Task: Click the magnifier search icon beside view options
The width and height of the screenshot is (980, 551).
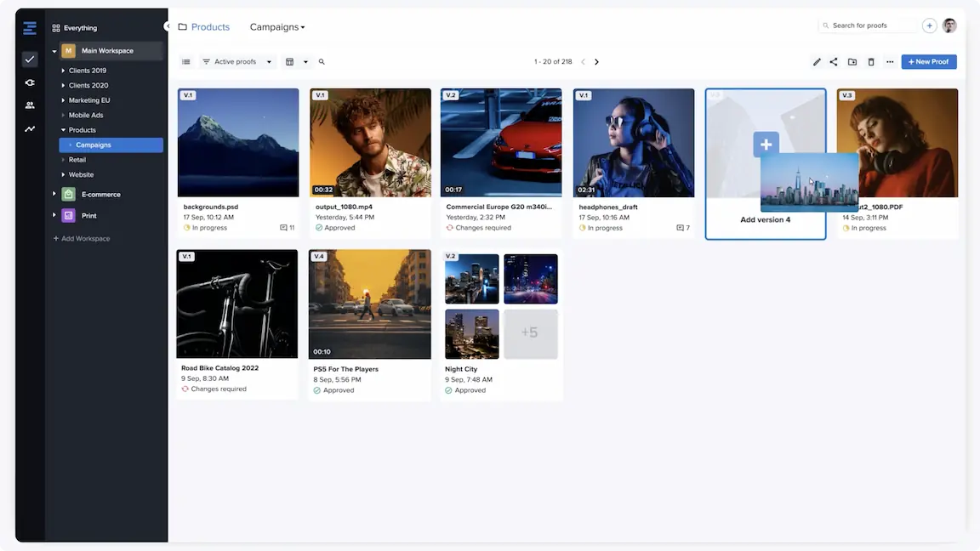Action: [x=322, y=62]
